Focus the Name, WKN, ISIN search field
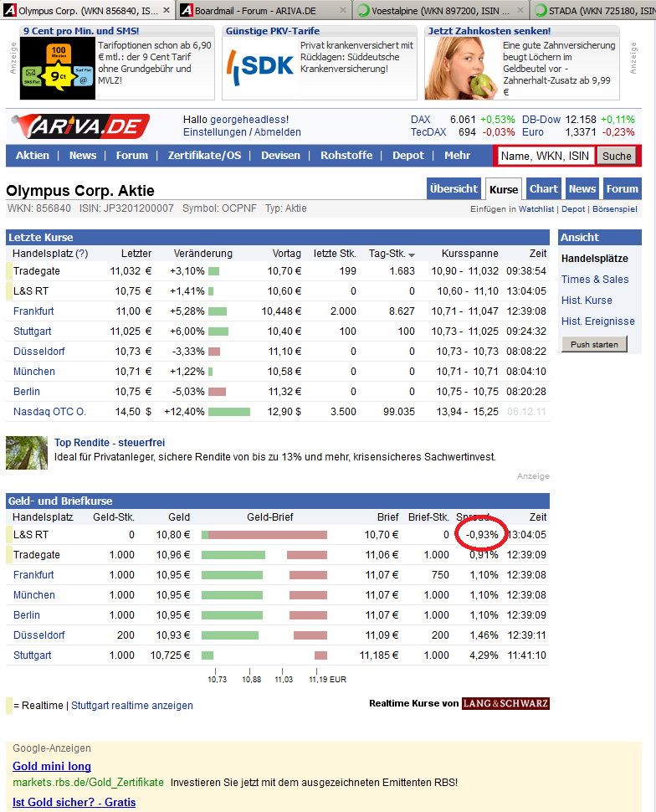This screenshot has height=812, width=656. (x=546, y=156)
